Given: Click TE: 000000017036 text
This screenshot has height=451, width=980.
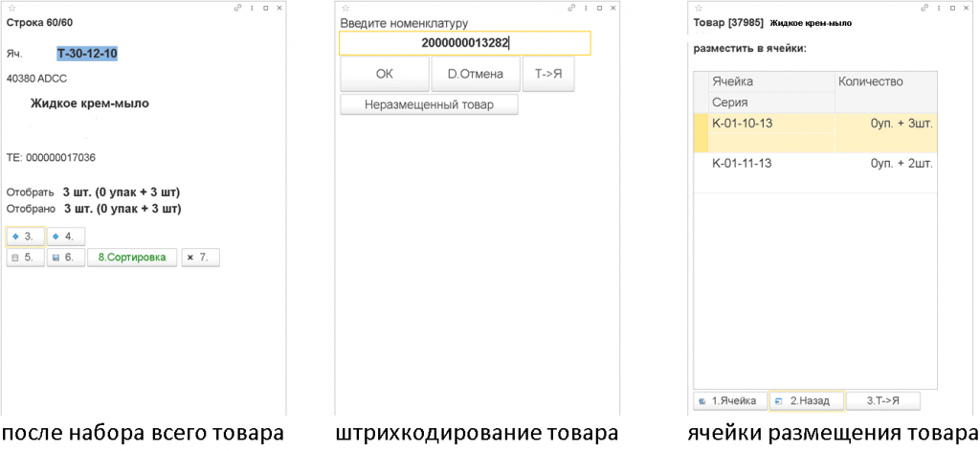Looking at the screenshot, I should pyautogui.click(x=51, y=158).
